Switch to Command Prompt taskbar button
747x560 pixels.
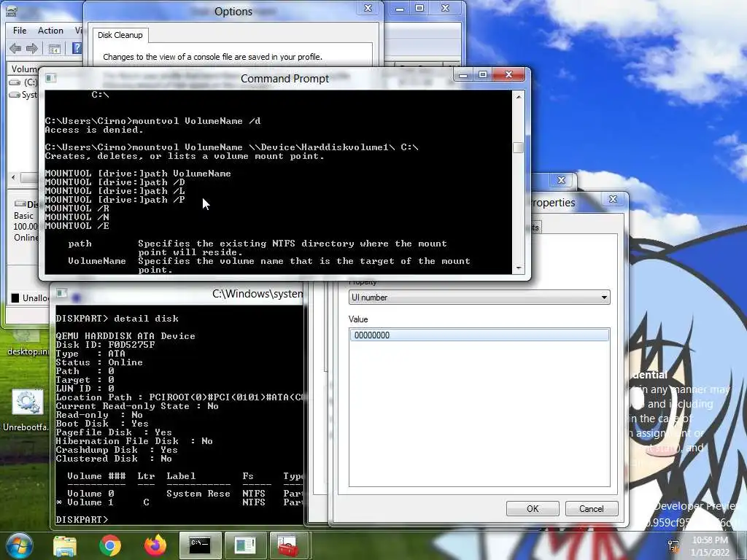[x=200, y=545]
